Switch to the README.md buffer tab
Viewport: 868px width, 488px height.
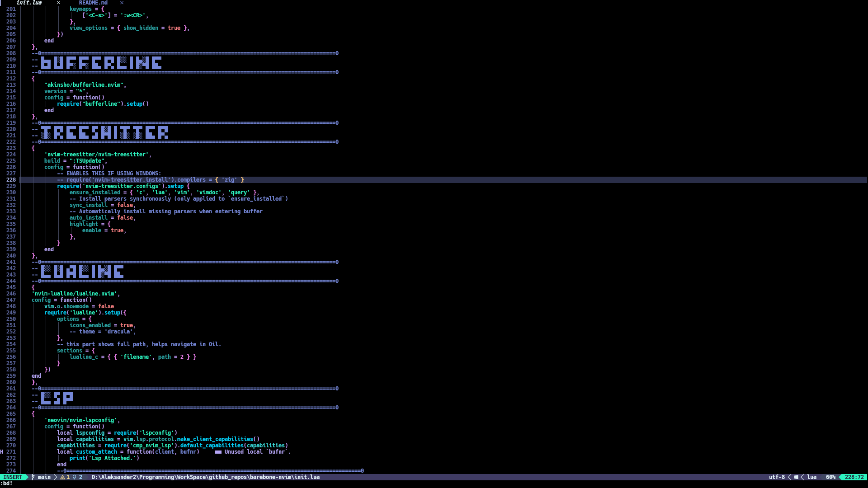pyautogui.click(x=93, y=3)
